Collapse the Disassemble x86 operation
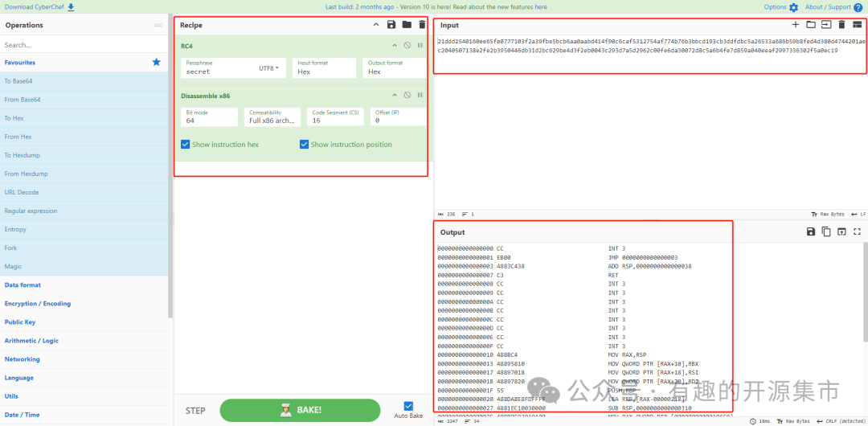 click(395, 96)
